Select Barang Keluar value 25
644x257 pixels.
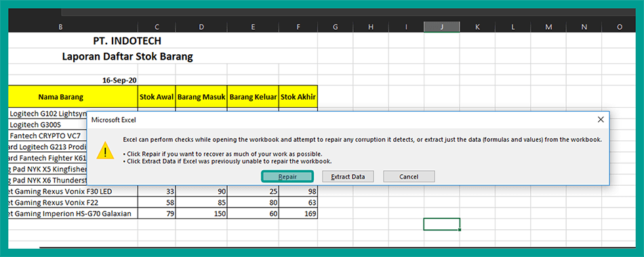(253, 191)
